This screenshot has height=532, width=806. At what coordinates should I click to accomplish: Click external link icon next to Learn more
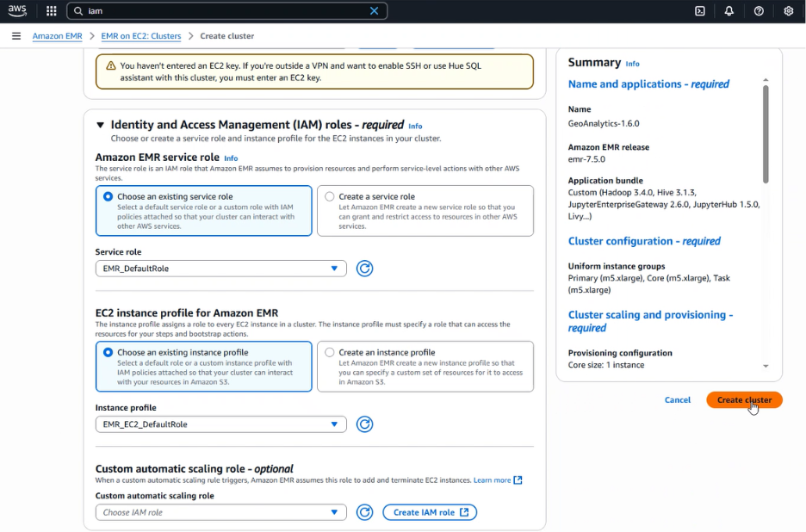click(x=518, y=480)
